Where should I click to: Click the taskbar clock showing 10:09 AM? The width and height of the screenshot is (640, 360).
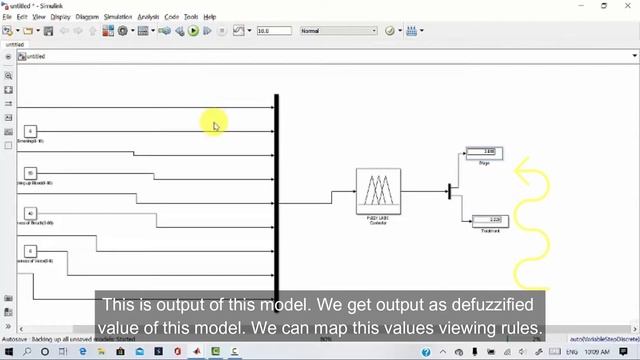click(597, 351)
